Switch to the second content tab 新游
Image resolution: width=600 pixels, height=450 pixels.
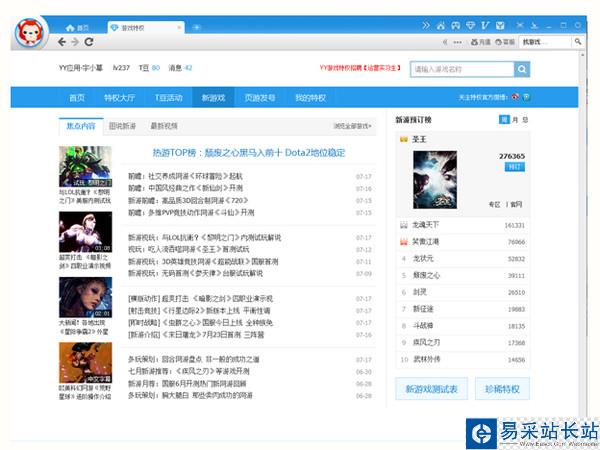pyautogui.click(x=122, y=126)
